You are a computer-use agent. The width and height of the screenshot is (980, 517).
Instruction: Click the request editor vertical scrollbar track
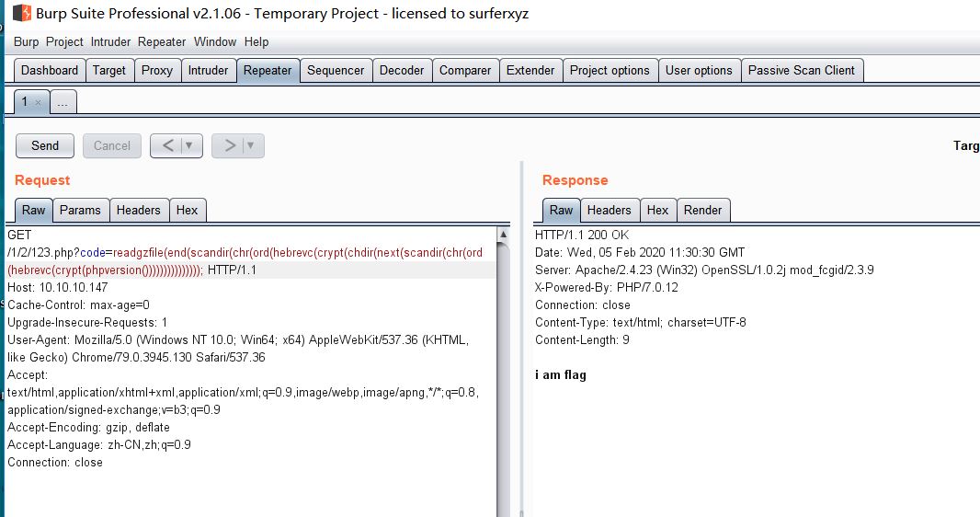point(503,378)
